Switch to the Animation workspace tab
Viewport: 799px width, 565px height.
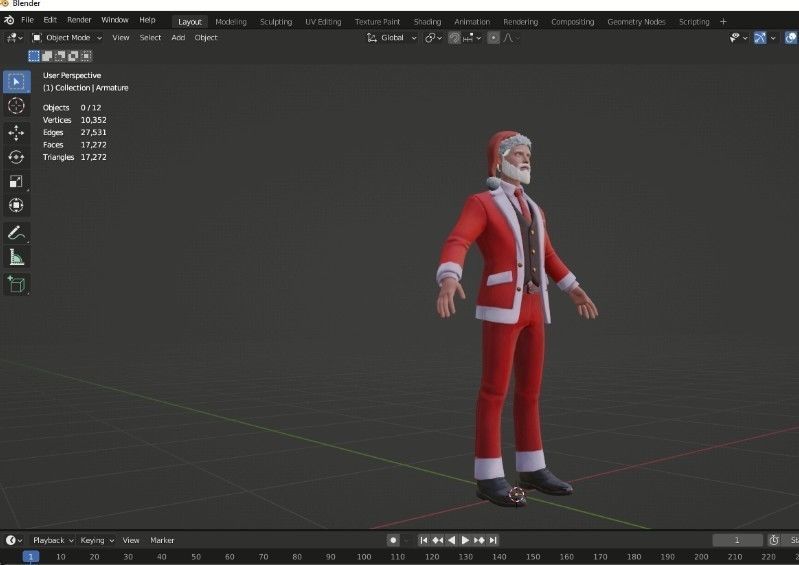[472, 22]
